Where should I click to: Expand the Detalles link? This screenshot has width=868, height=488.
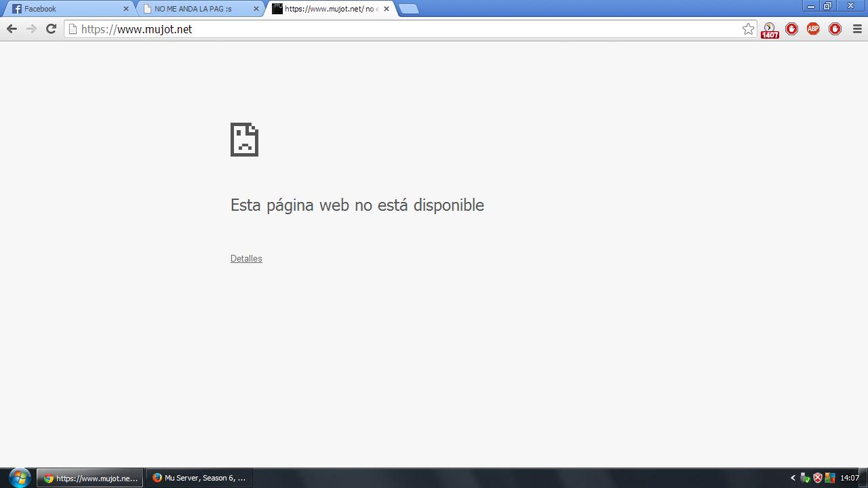(246, 258)
